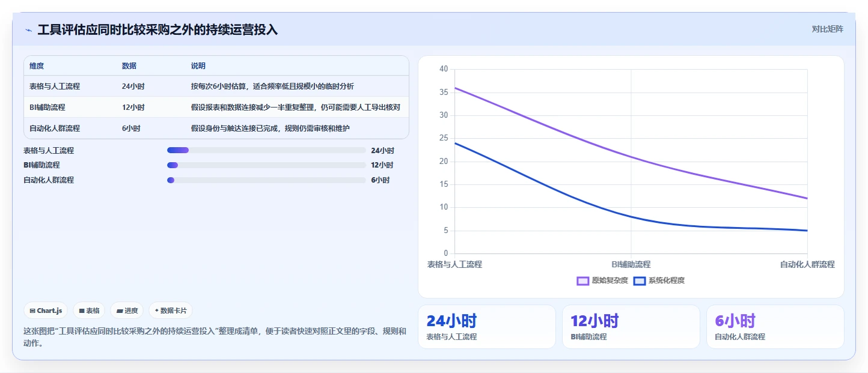Click the 12小时 data card

(631, 327)
